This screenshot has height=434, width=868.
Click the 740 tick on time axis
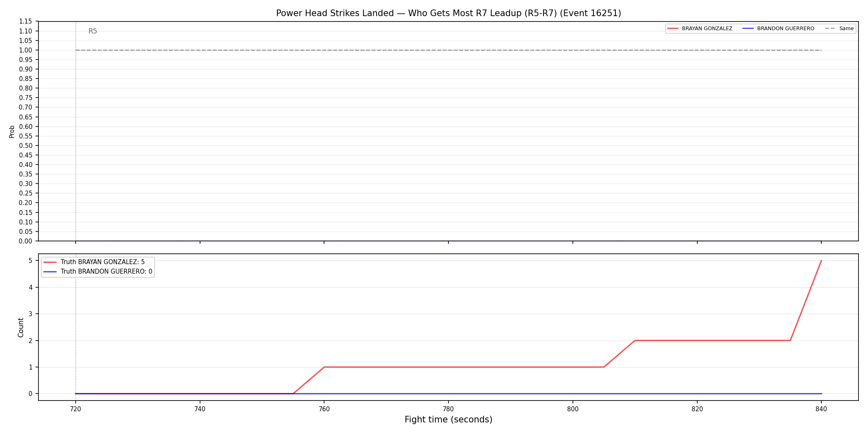click(x=200, y=409)
